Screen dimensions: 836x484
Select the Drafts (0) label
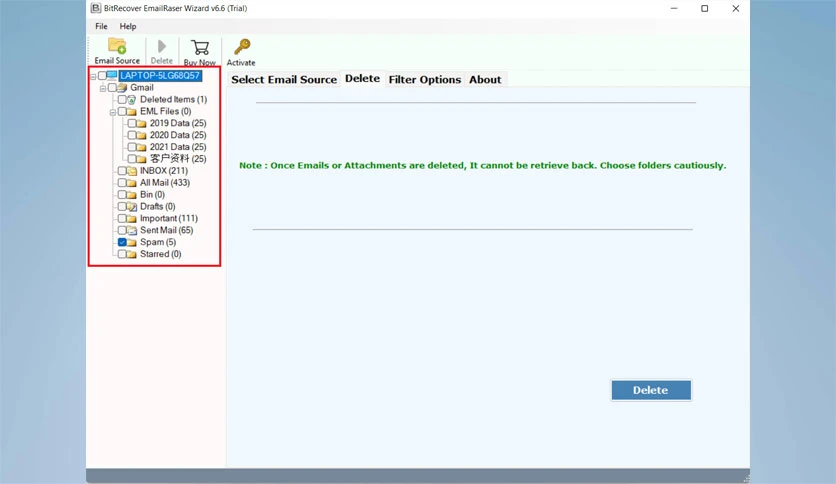tap(157, 206)
